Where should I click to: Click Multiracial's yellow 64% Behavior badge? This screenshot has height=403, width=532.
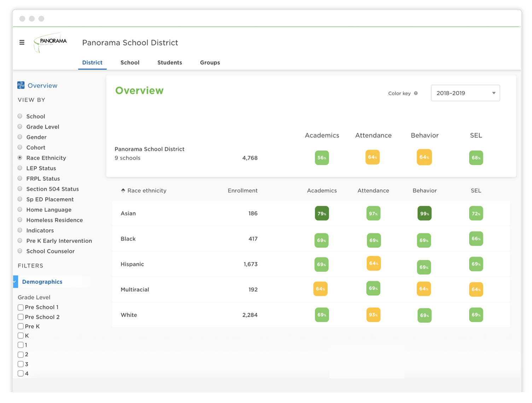(x=424, y=289)
